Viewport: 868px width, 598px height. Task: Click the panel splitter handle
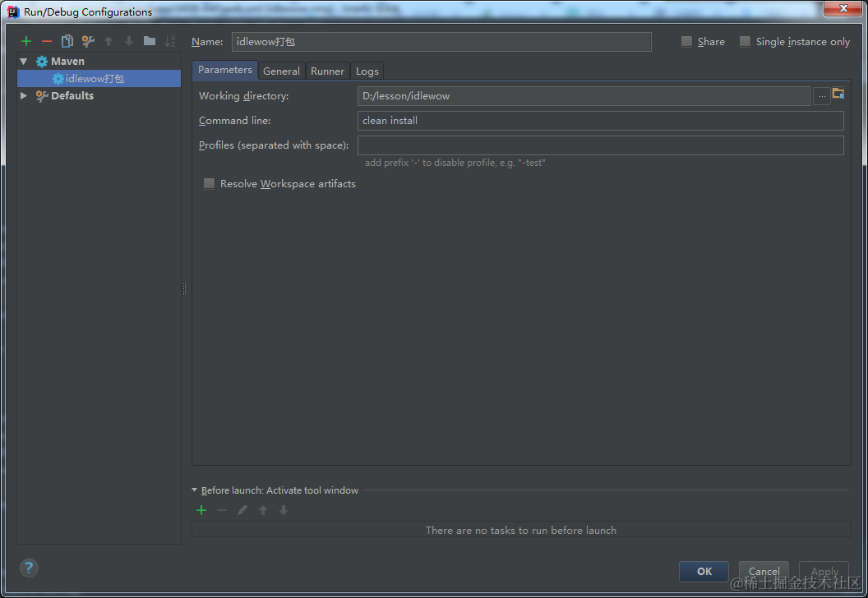coord(184,287)
